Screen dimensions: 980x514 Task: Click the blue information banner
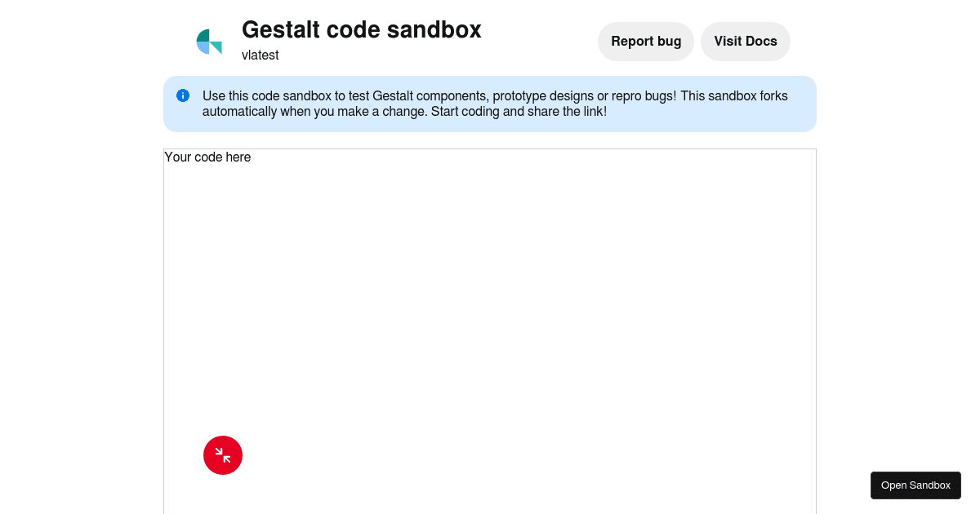click(x=490, y=104)
